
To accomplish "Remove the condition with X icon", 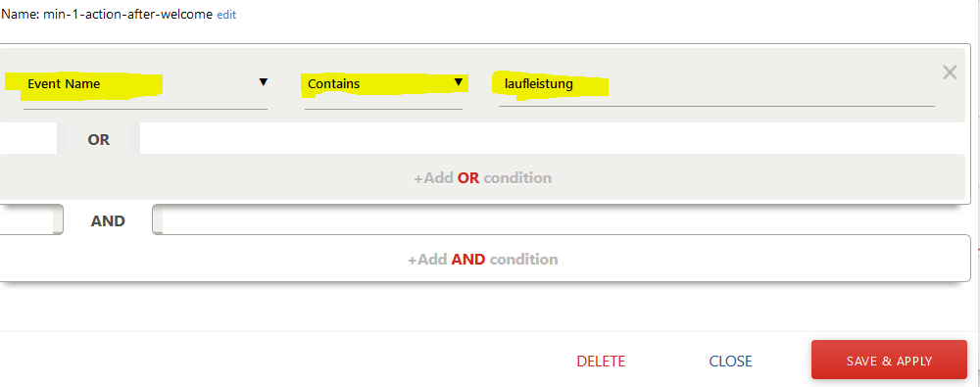I will coord(950,73).
